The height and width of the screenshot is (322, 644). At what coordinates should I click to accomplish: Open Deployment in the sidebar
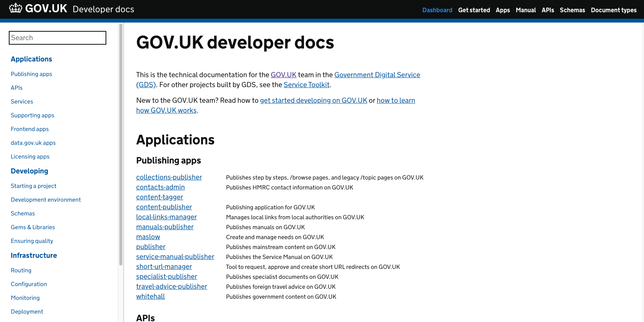27,312
